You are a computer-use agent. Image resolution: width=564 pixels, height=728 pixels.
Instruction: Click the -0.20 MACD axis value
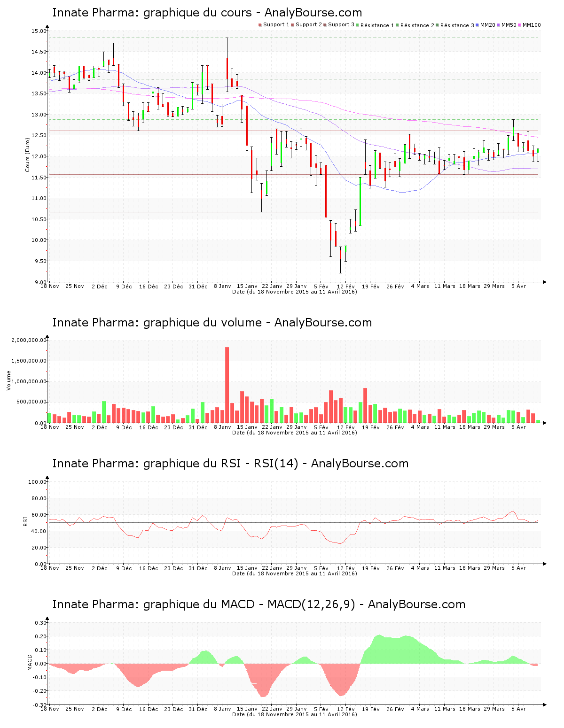(x=39, y=691)
